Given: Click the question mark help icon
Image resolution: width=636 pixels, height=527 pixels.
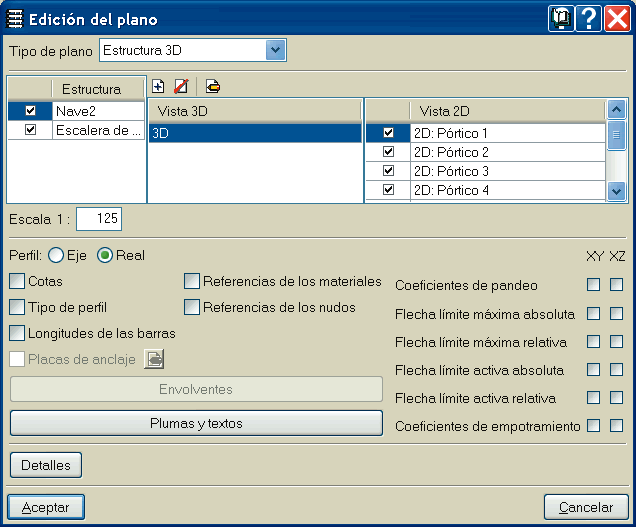Looking at the screenshot, I should [x=589, y=19].
